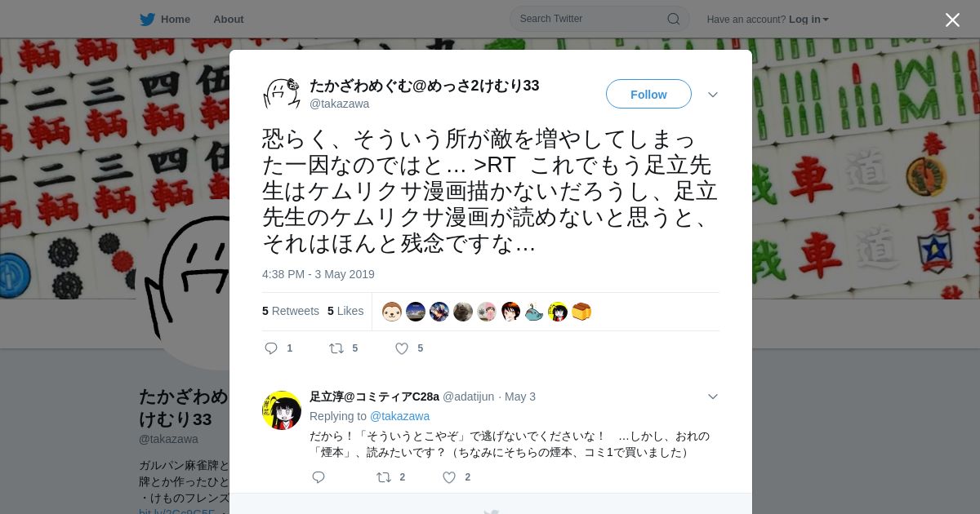980x514 pixels.
Task: Go to the About page
Action: tap(229, 19)
